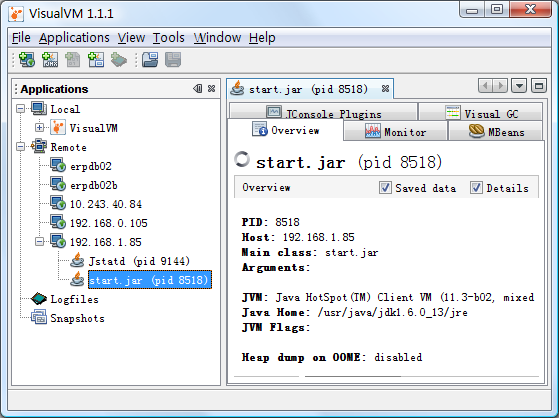Click the Overview tab info icon
The image size is (559, 418).
(x=260, y=129)
